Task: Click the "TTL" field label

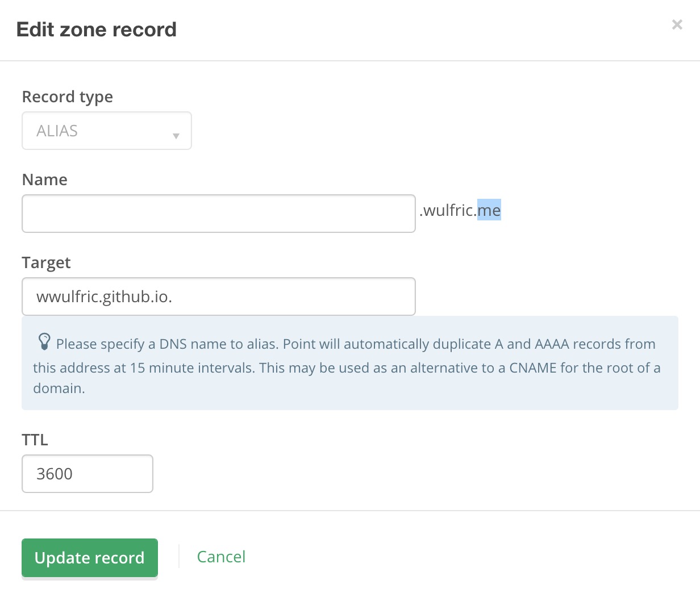Action: point(35,440)
